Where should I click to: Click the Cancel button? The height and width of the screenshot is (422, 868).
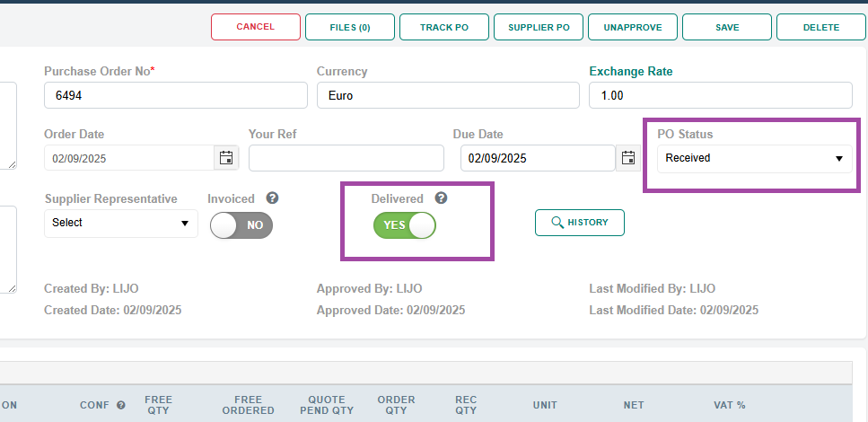[256, 27]
